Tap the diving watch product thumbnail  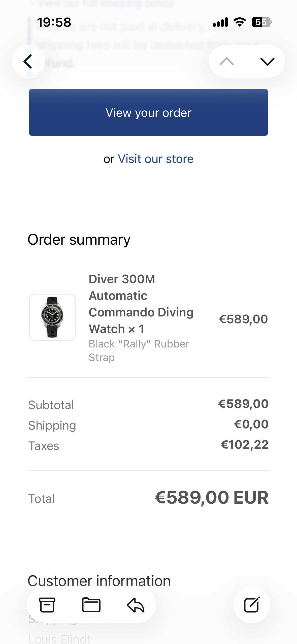click(x=52, y=317)
